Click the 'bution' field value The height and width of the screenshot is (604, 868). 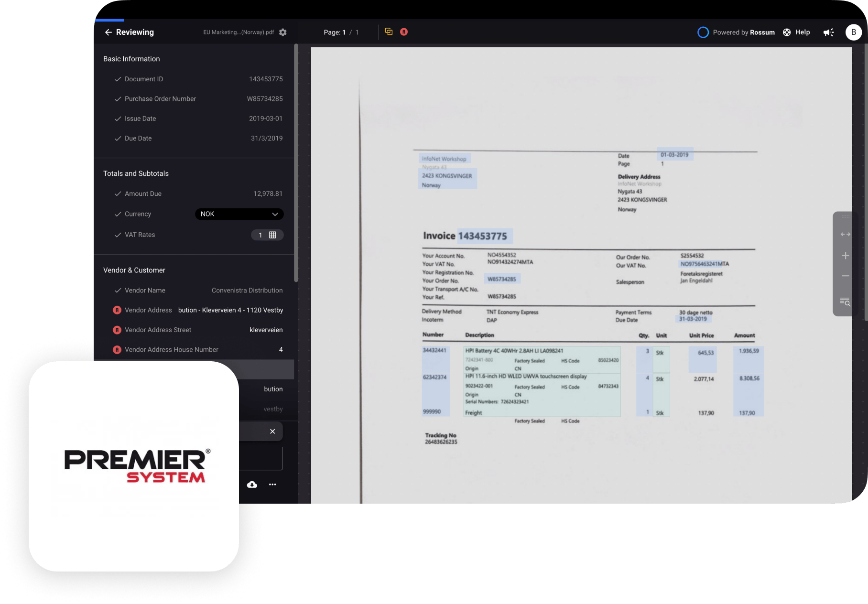(x=273, y=389)
